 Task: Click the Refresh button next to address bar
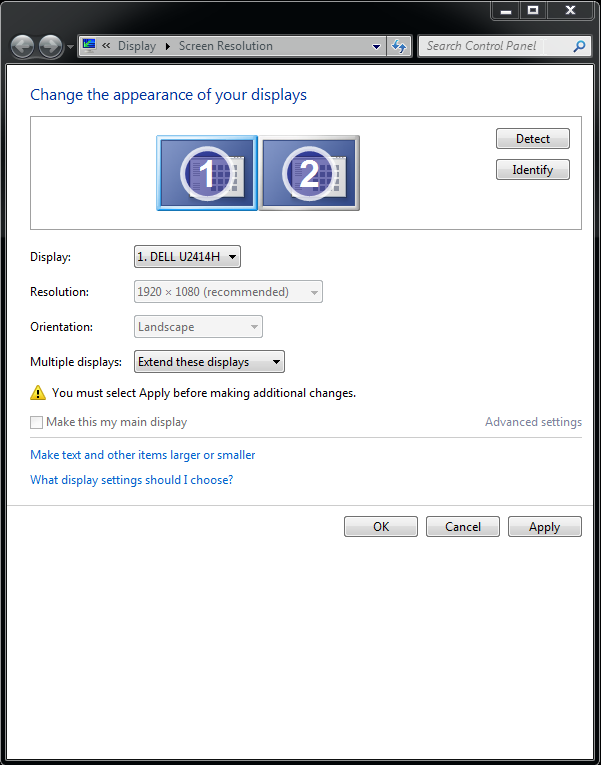(399, 46)
